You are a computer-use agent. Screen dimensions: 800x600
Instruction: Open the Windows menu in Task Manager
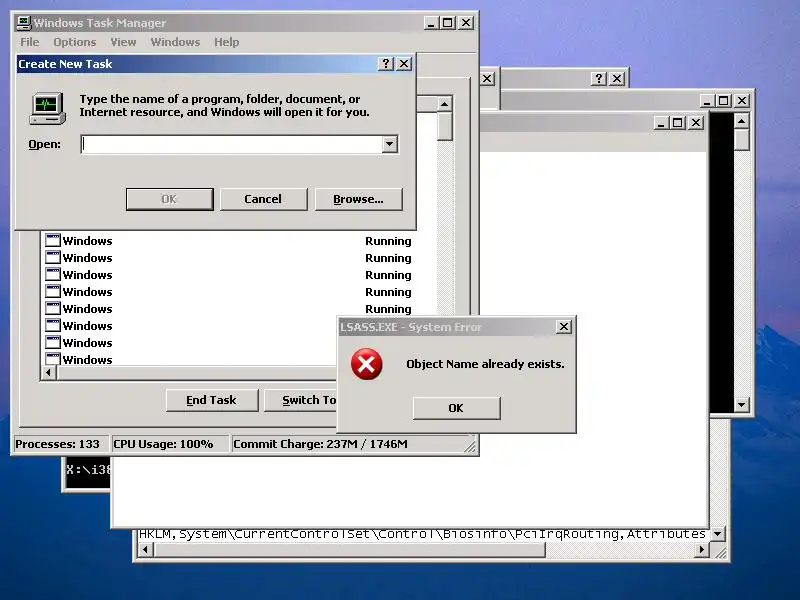click(x=175, y=42)
